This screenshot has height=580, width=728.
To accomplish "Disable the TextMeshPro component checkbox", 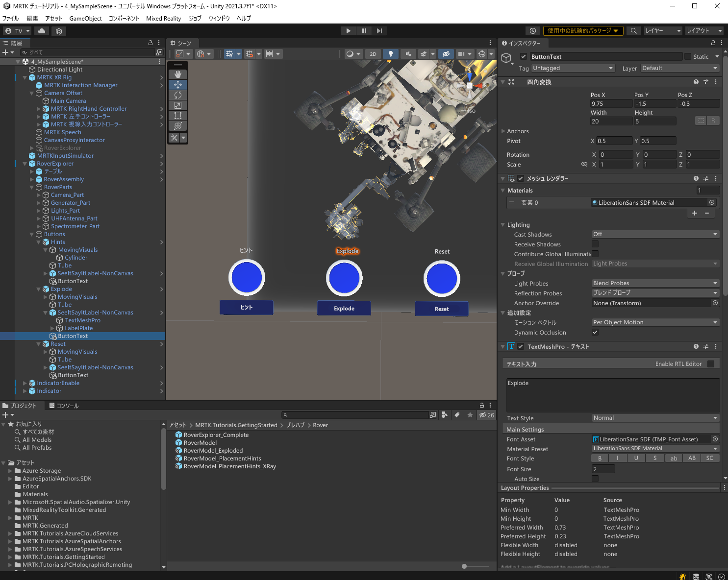I will click(521, 346).
